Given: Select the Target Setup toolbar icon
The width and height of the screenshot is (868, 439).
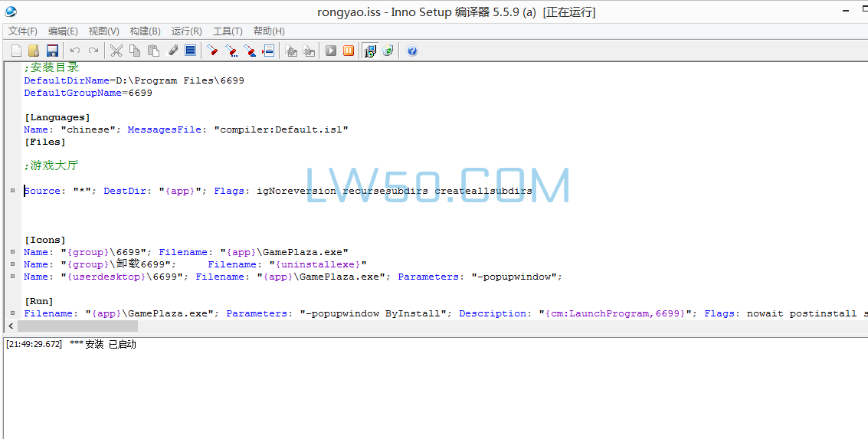Looking at the screenshot, I should (370, 51).
